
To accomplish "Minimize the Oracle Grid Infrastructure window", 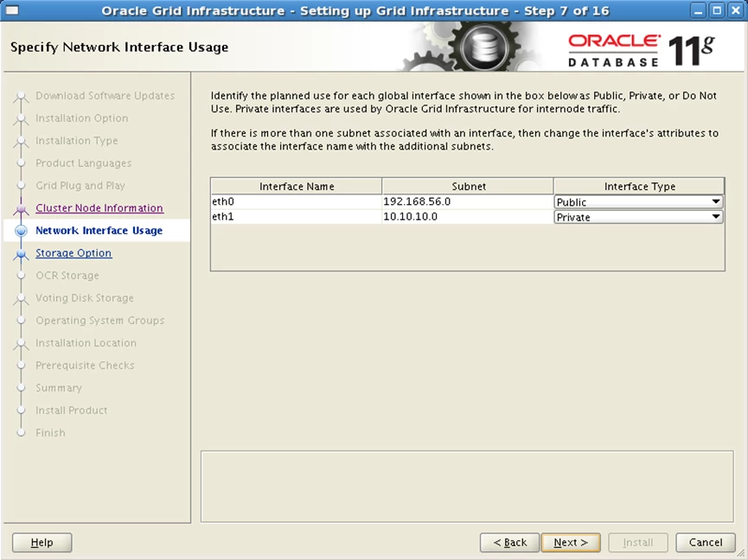I will point(699,10).
